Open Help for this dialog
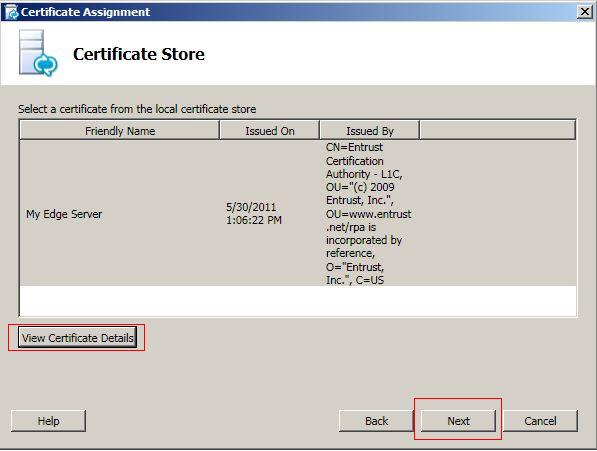The width and height of the screenshot is (597, 451). 48,421
